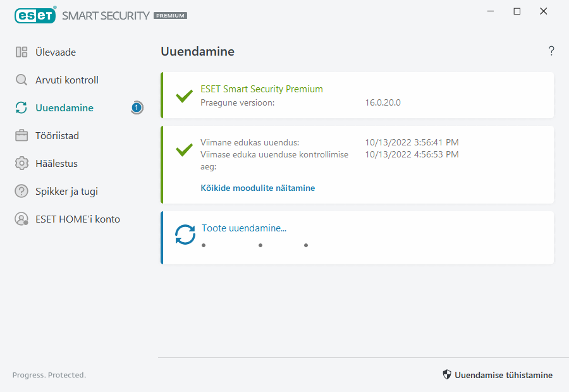Screen dimensions: 569x392
Task: Click the Arvuti kontroll magnifier icon
Action: click(x=21, y=80)
